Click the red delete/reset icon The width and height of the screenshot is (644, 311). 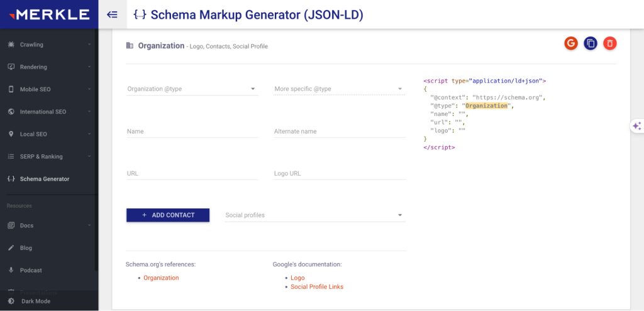(609, 43)
